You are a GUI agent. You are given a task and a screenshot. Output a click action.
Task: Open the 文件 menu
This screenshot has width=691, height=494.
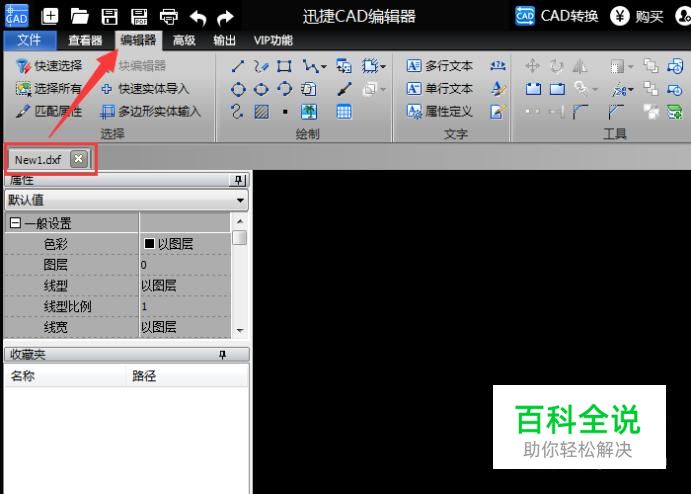30,41
